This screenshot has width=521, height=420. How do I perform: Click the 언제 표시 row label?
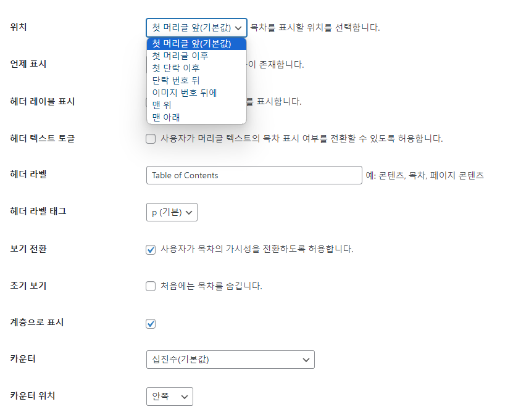(29, 64)
